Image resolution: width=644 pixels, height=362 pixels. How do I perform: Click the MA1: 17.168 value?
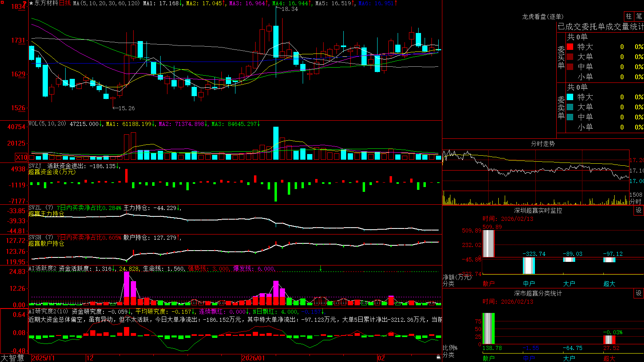[162, 3]
